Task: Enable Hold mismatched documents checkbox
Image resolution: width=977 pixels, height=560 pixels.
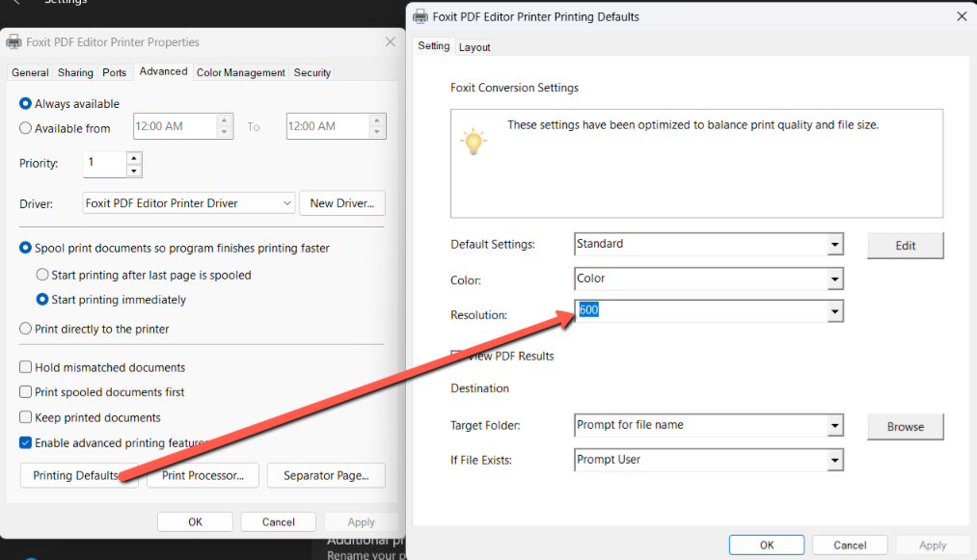Action: (x=26, y=367)
